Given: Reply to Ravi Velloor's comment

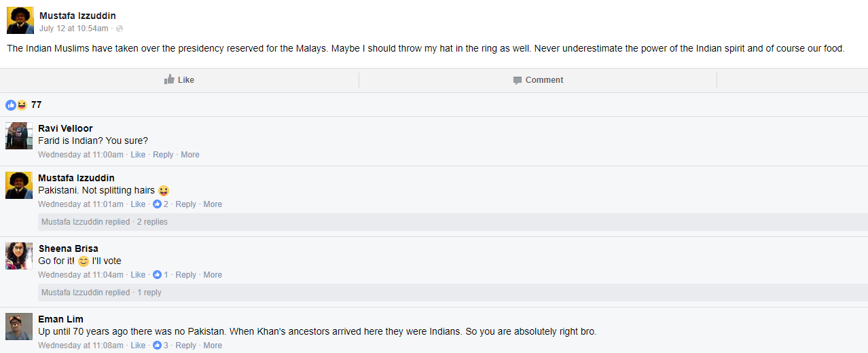Looking at the screenshot, I should point(163,155).
